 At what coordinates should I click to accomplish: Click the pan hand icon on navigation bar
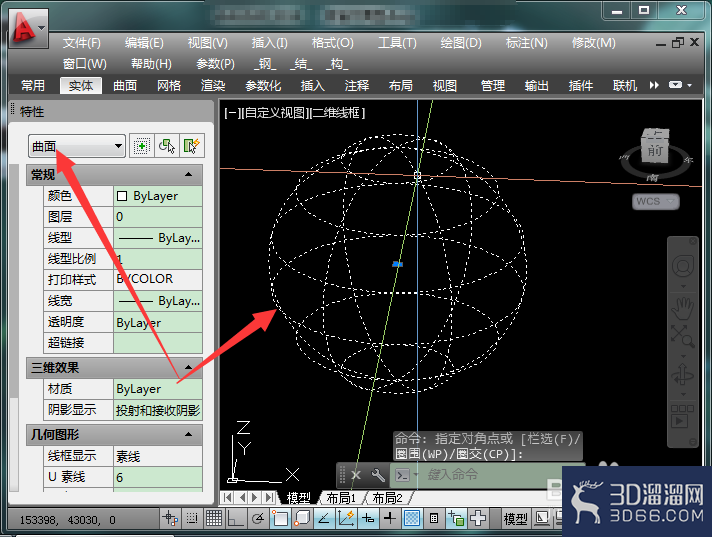682,308
